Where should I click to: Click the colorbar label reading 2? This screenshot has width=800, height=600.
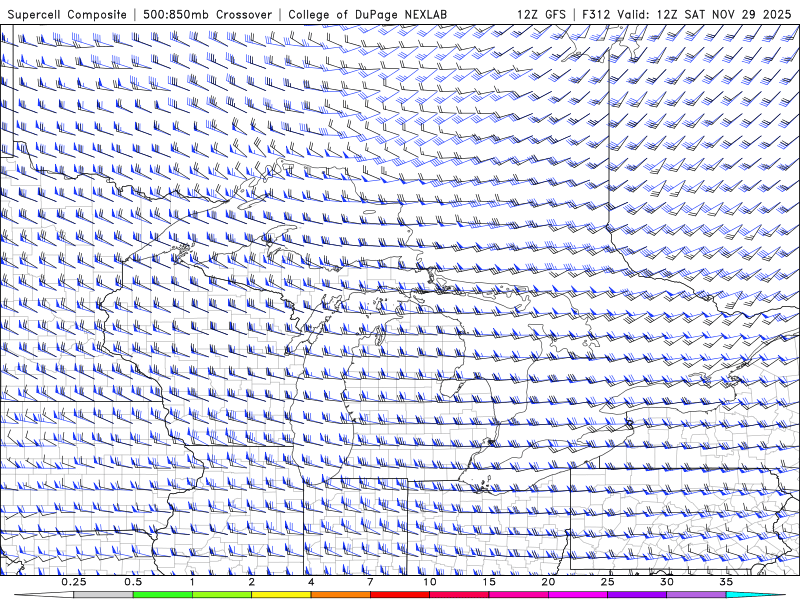coord(252,582)
